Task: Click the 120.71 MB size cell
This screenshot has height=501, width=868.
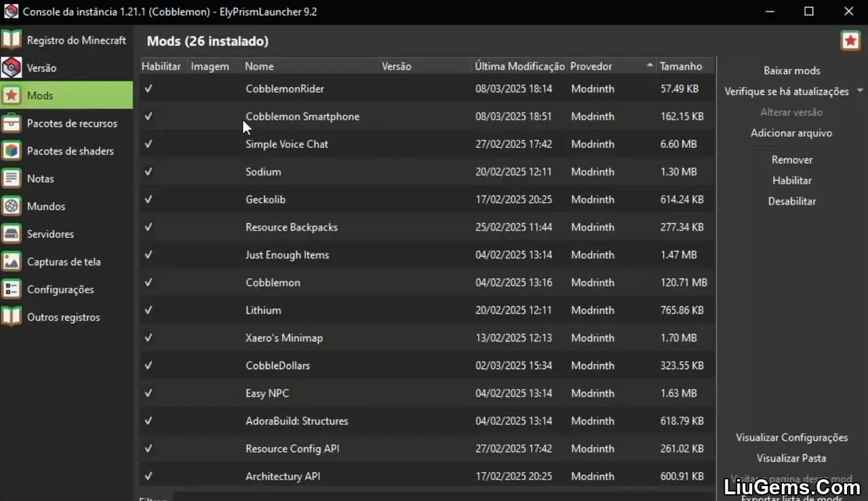Action: coord(684,283)
